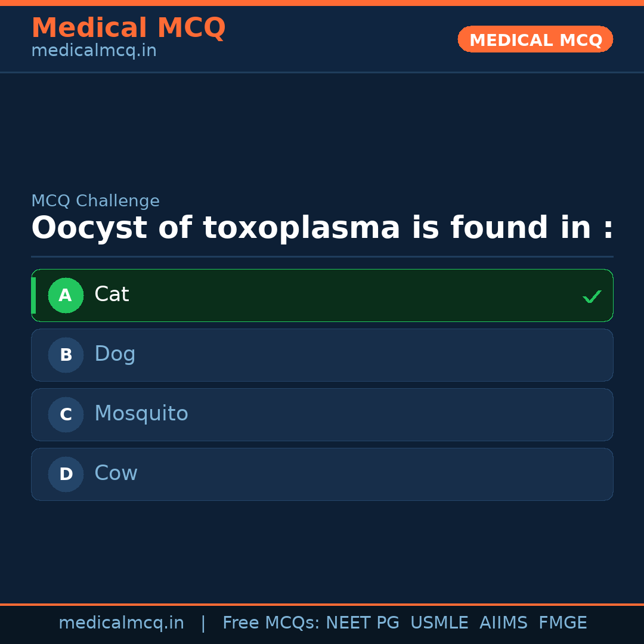Click the green checkmark on option A

click(x=592, y=296)
